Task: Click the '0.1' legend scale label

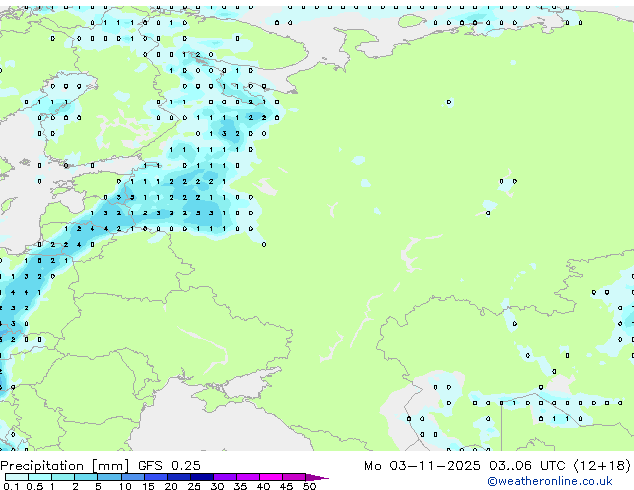Action: click(10, 486)
